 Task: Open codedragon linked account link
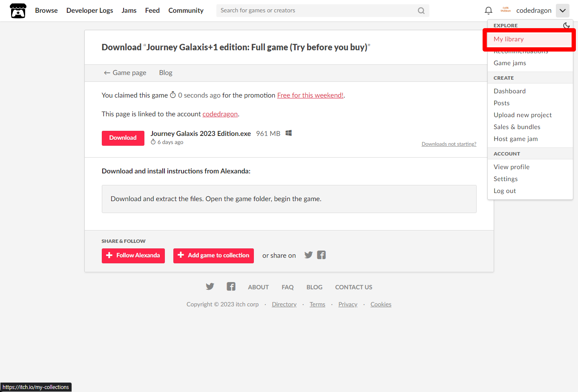220,114
